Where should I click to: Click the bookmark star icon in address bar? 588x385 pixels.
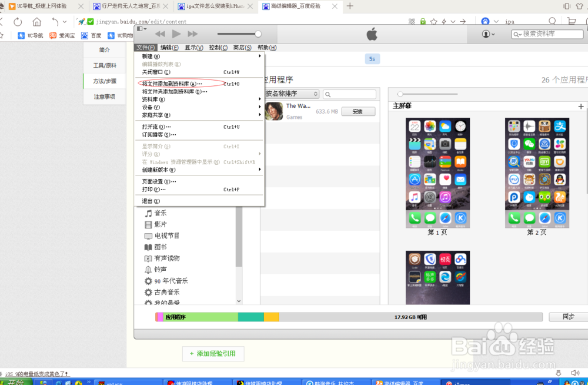[x=434, y=22]
